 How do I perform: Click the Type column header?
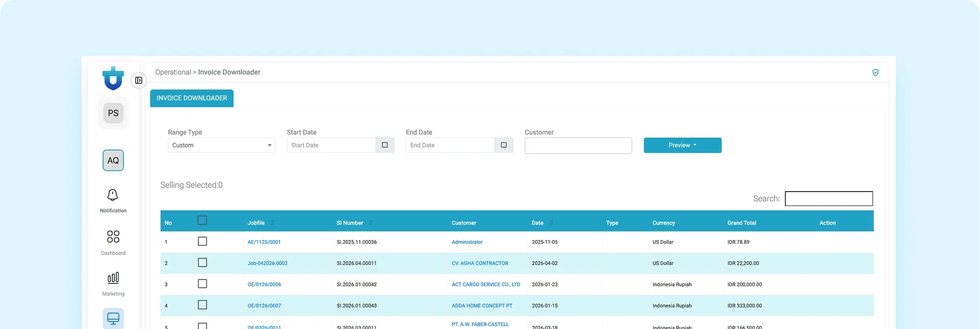pos(612,223)
